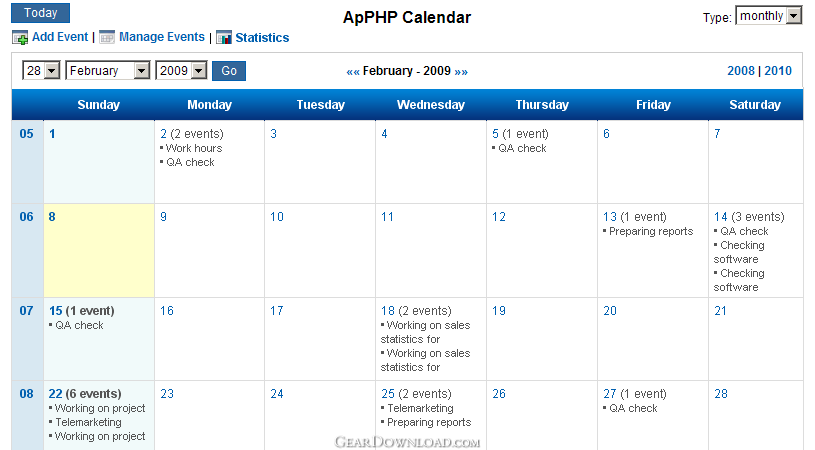
Task: Expand the February month dropdown
Action: tap(108, 71)
